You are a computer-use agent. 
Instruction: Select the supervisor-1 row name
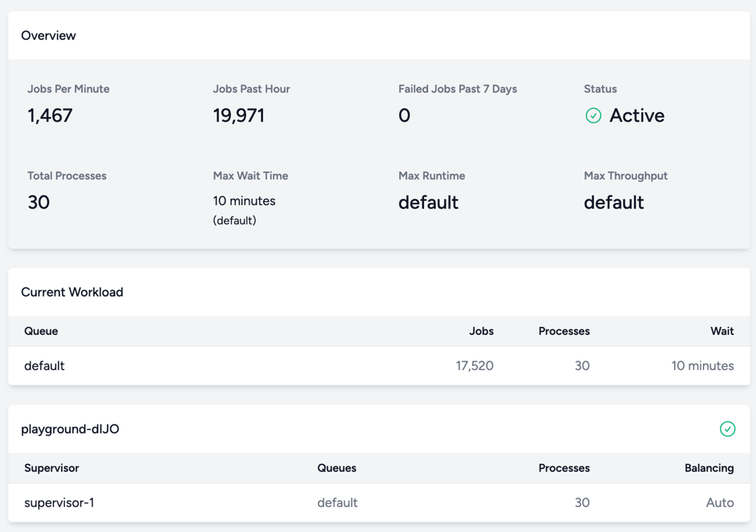tap(59, 502)
